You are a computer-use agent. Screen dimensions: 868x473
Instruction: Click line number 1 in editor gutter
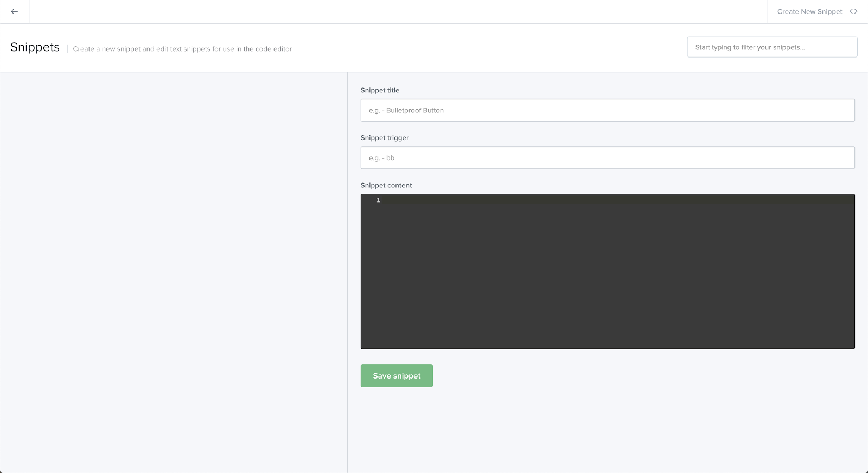point(378,200)
